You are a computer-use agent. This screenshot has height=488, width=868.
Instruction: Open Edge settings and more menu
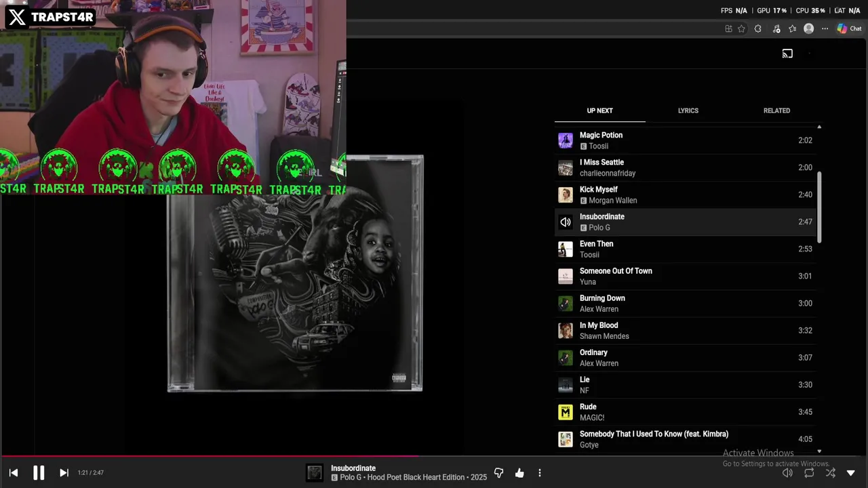click(x=825, y=28)
